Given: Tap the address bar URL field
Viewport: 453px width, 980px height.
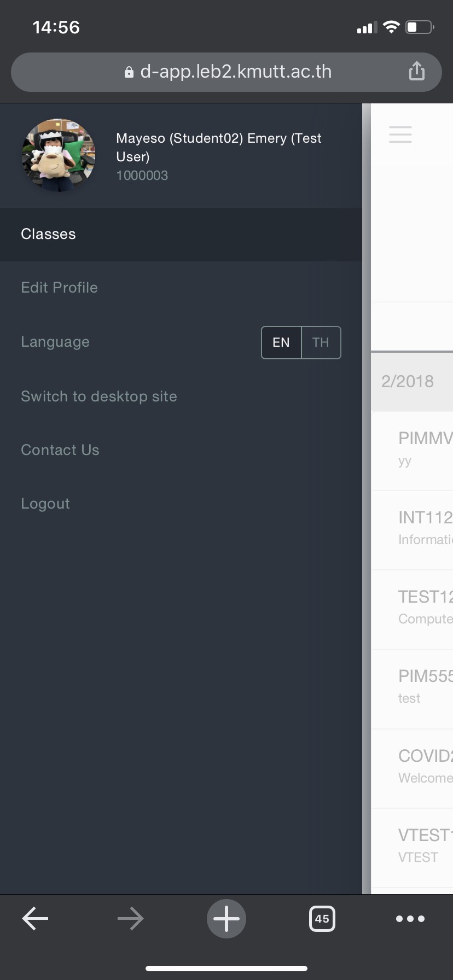Looking at the screenshot, I should click(x=226, y=72).
